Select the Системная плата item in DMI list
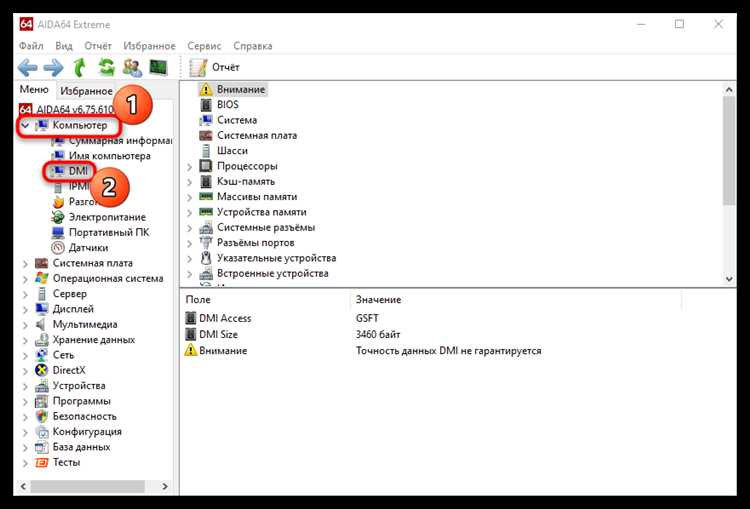The height and width of the screenshot is (509, 750). point(256,135)
